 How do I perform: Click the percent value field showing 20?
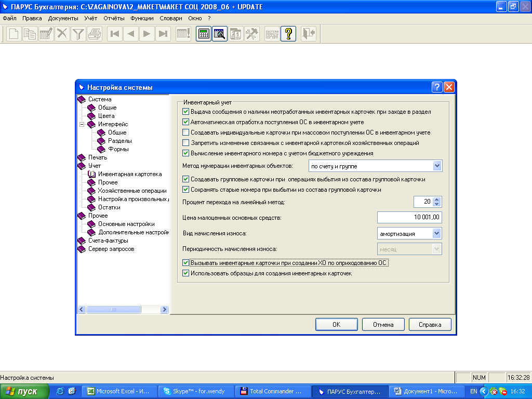pyautogui.click(x=423, y=202)
